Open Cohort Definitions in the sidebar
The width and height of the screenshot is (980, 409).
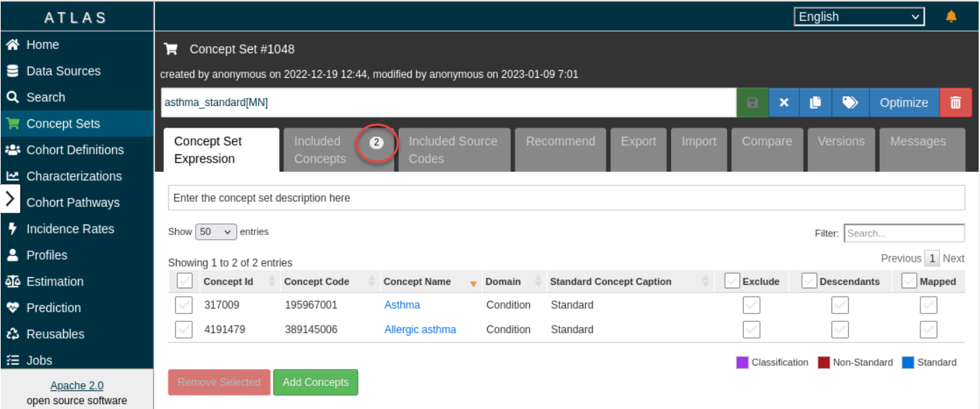(x=74, y=150)
